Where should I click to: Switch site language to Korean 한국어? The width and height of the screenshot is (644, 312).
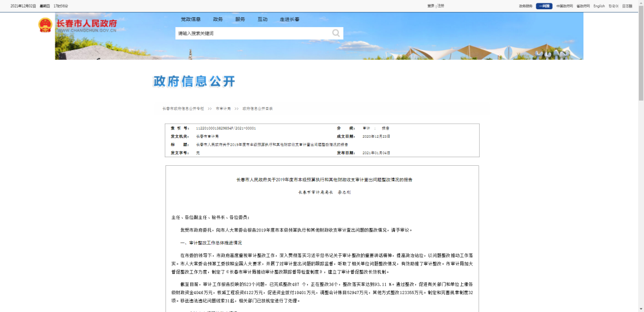(x=613, y=6)
